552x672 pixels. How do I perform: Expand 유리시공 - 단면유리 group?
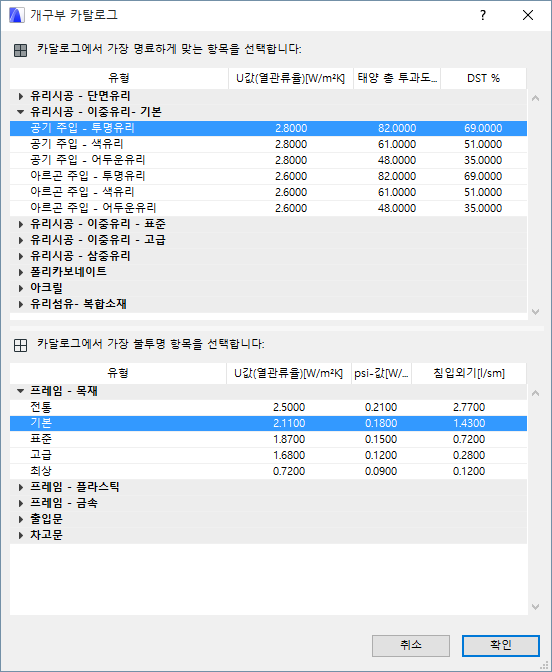pos(21,96)
